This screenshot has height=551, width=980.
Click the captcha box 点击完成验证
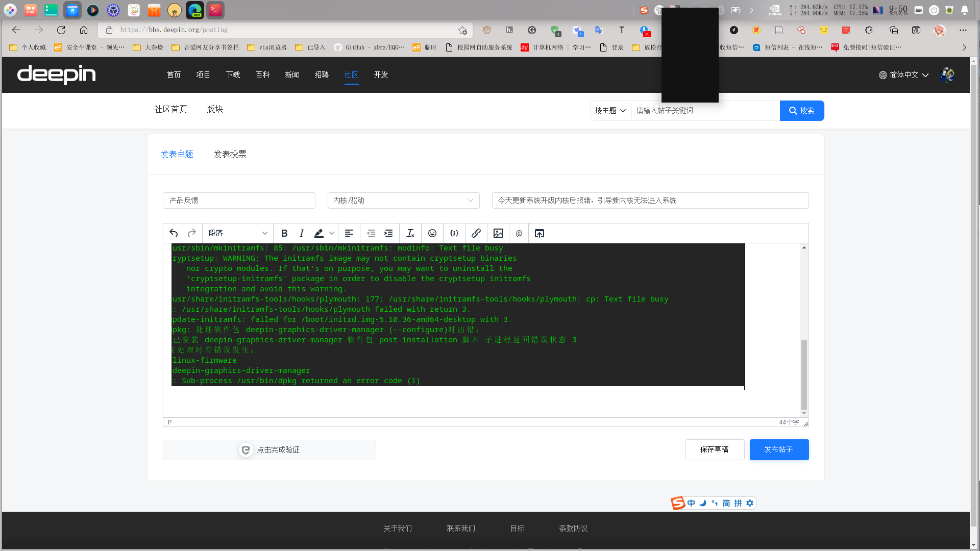pyautogui.click(x=269, y=450)
